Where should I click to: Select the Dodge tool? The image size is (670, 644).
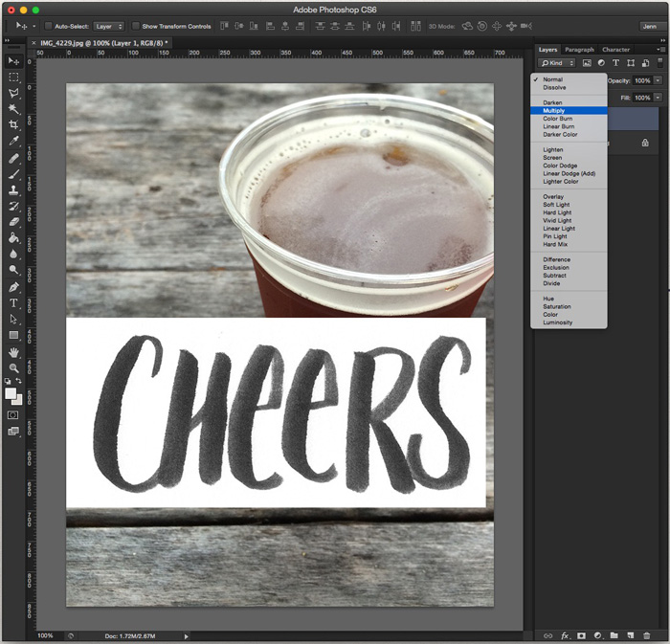13,270
